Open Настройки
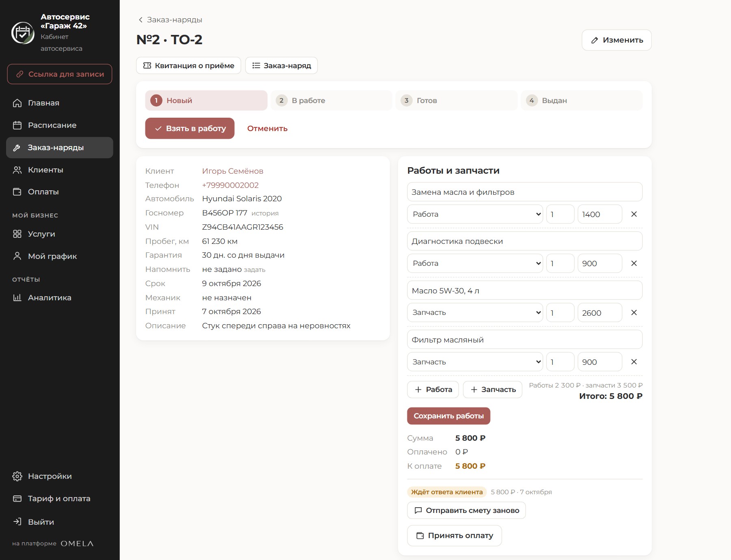Viewport: 731px width, 560px height. pyautogui.click(x=60, y=476)
